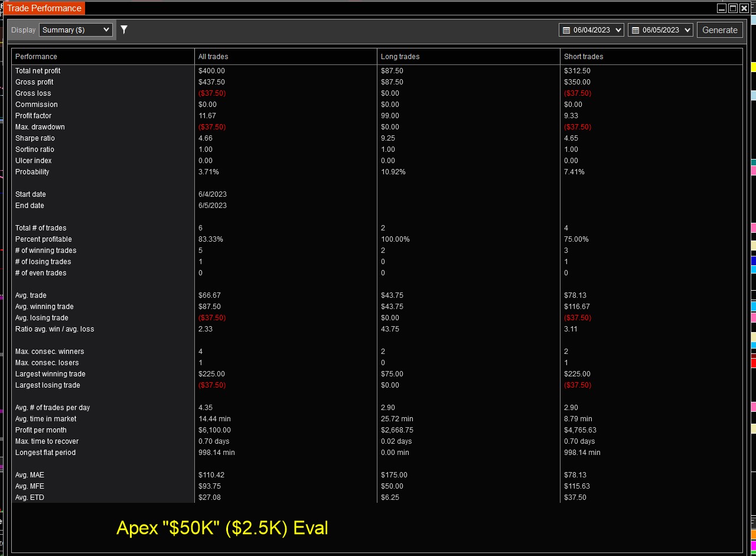Select the Largest losing trade label
The height and width of the screenshot is (556, 756).
48,385
